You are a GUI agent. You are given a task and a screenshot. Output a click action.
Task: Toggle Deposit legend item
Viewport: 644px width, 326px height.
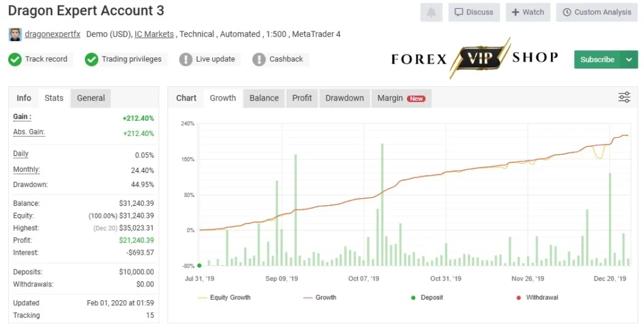tap(427, 297)
